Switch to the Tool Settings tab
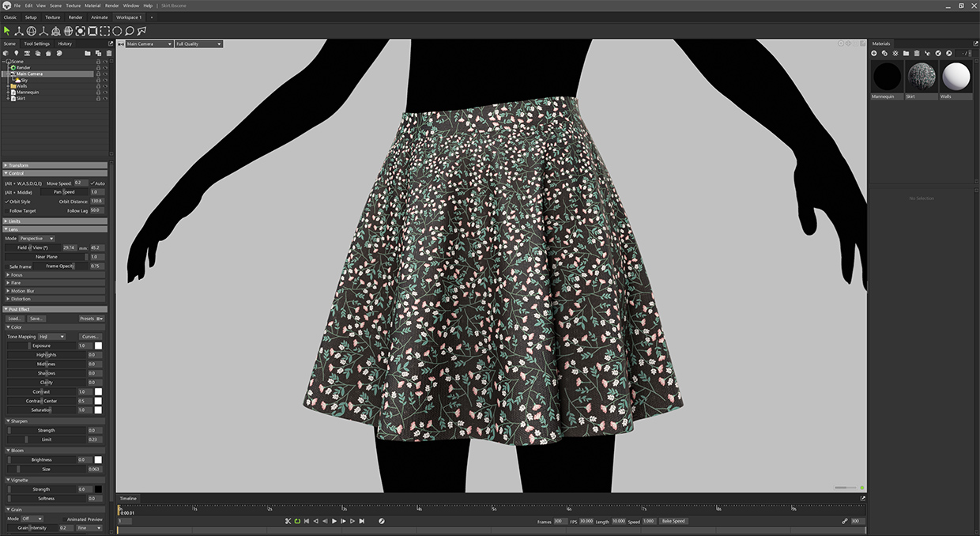 click(36, 43)
